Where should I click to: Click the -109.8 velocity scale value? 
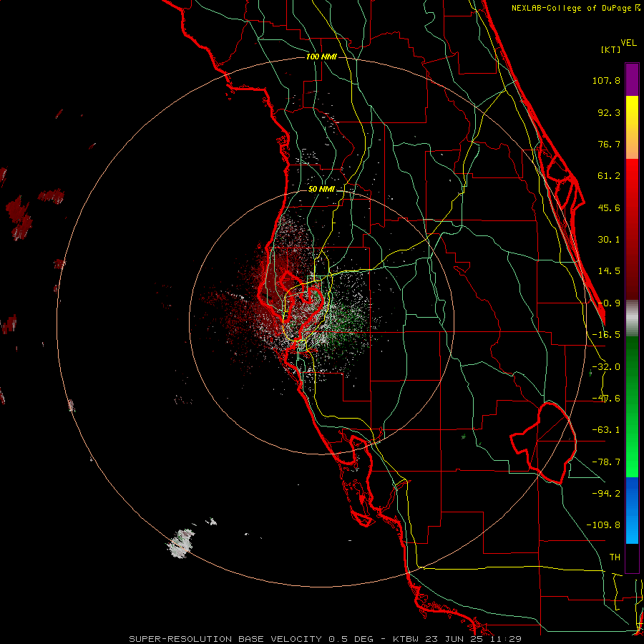point(603,525)
